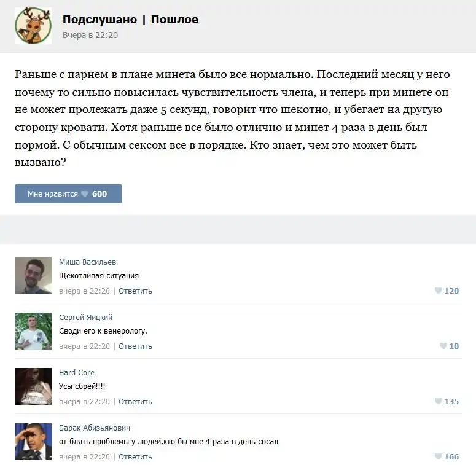Screen dimensions: 476x465
Task: Open Hard Core's profile name
Action: (x=77, y=372)
